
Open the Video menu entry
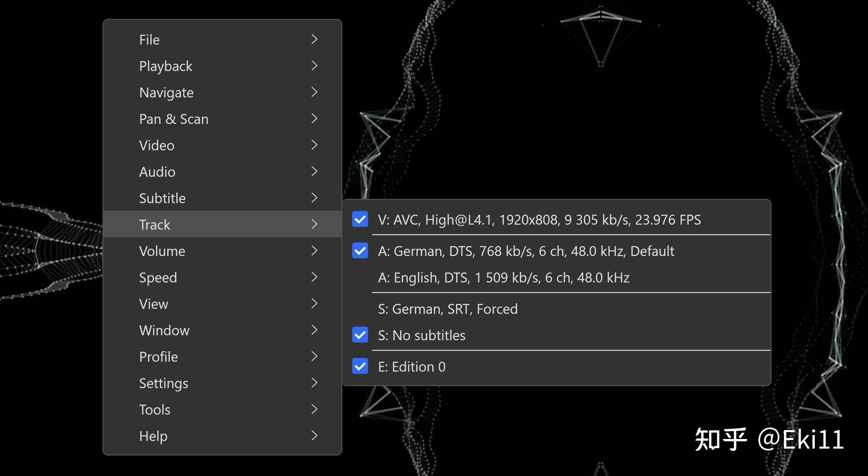click(157, 145)
